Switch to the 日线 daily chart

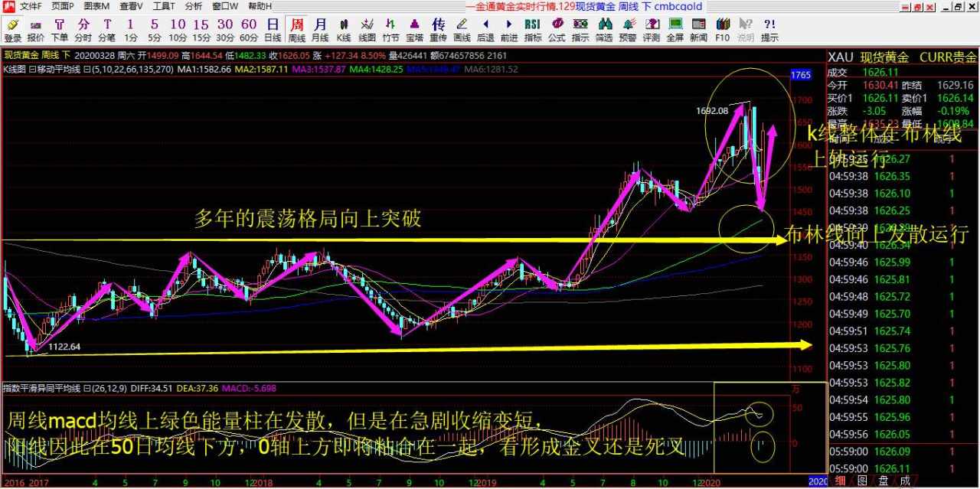[x=273, y=30]
